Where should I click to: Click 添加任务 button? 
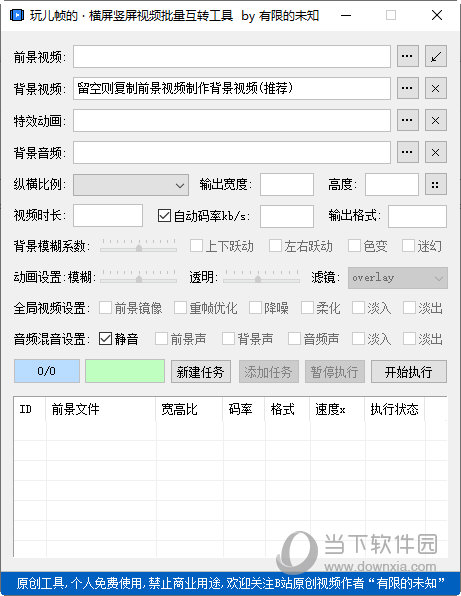(269, 371)
